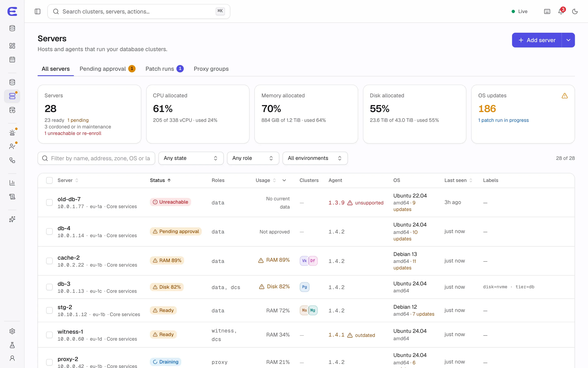The width and height of the screenshot is (588, 368).
Task: Click the OS updates warning triangle icon
Action: pos(565,96)
